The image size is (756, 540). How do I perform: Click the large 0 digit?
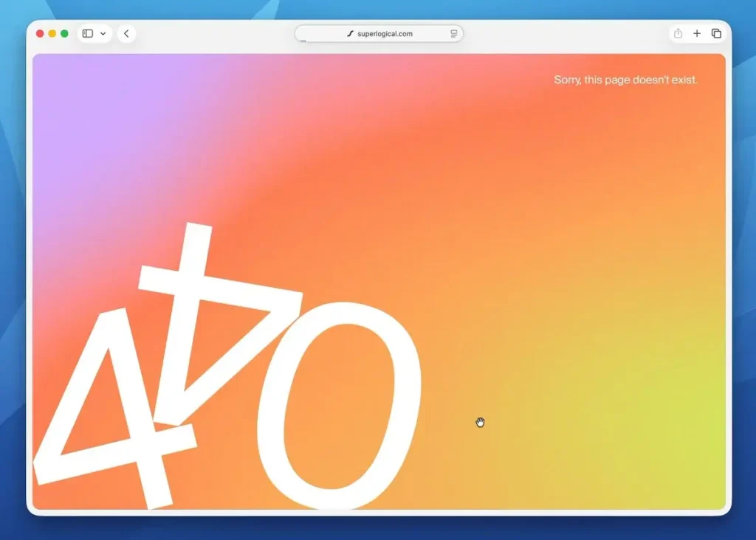click(x=340, y=406)
